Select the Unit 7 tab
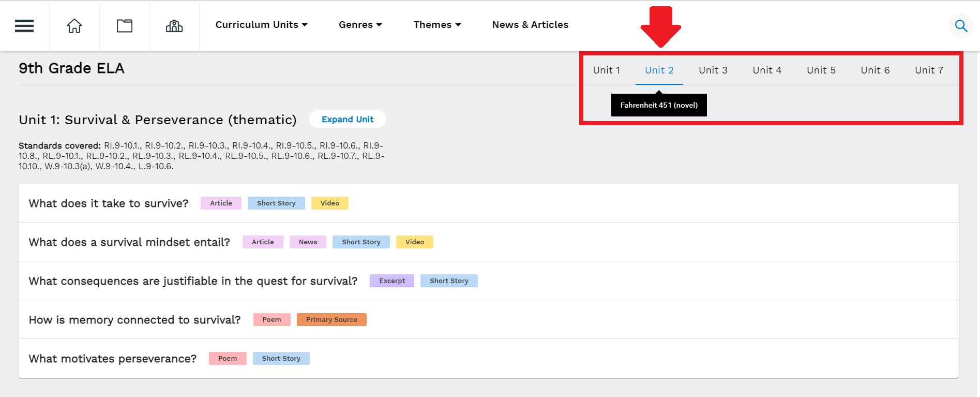Viewport: 980px width, 397px height. pyautogui.click(x=929, y=70)
